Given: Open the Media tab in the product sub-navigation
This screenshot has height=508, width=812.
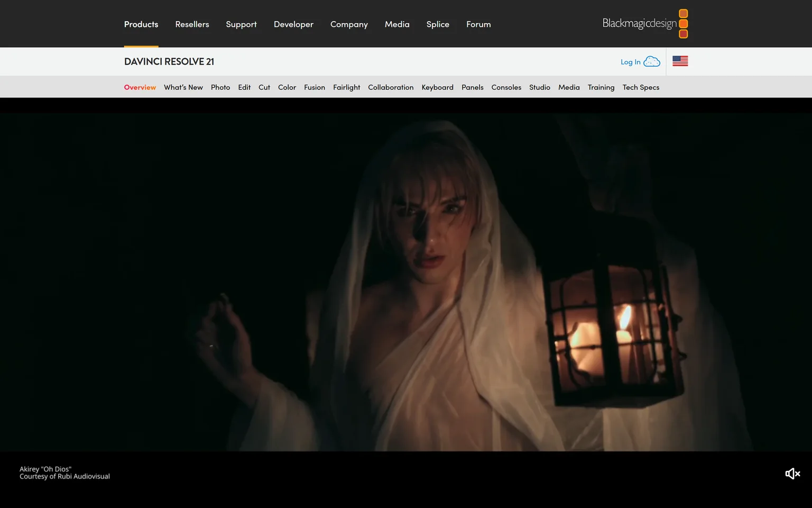Looking at the screenshot, I should click(569, 87).
